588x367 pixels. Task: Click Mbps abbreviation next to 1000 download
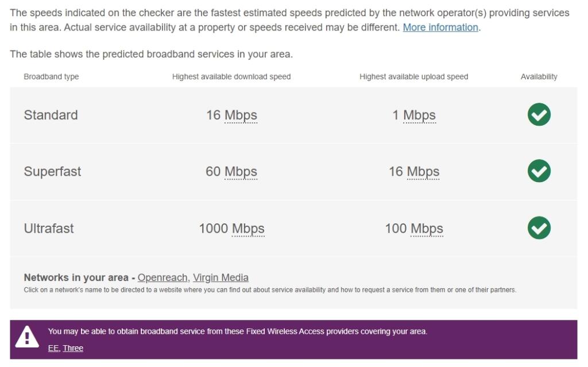(x=248, y=229)
